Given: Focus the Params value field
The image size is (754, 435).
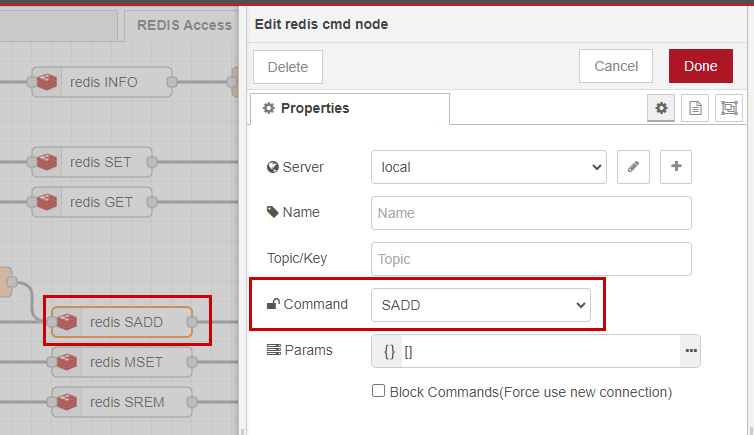Looking at the screenshot, I should (x=541, y=352).
